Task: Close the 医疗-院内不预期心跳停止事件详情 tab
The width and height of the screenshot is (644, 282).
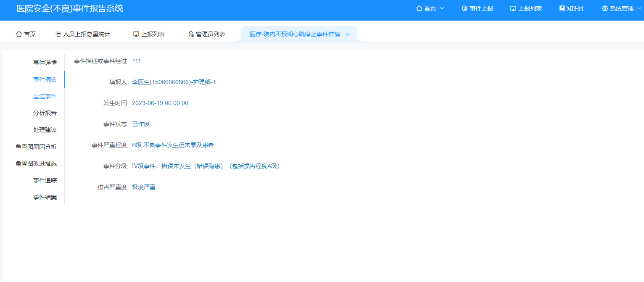Action: 348,34
